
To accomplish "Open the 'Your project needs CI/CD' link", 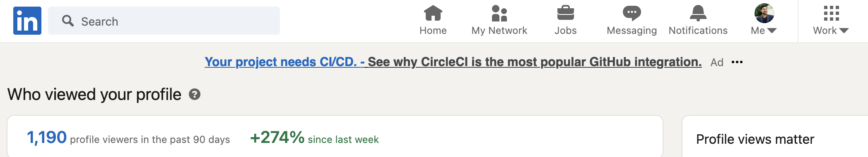I will [x=285, y=62].
